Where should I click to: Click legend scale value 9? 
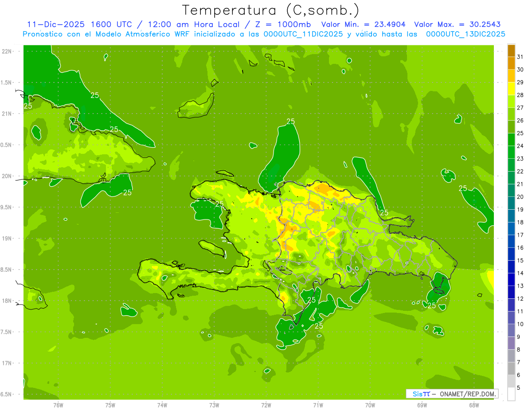519,337
